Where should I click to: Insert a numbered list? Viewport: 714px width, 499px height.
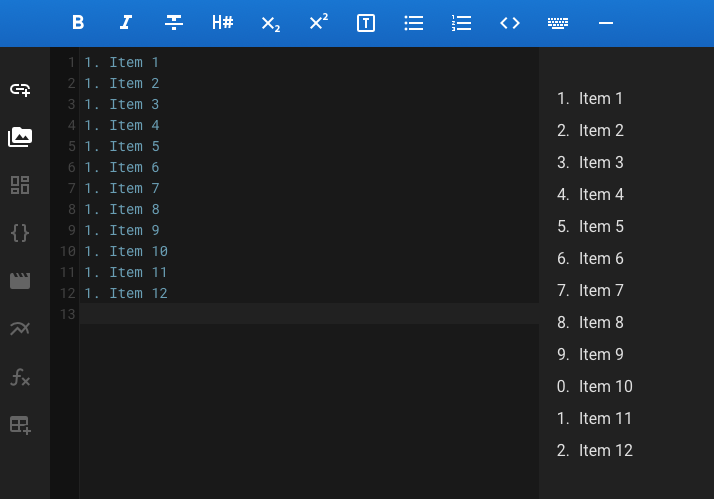coord(462,23)
